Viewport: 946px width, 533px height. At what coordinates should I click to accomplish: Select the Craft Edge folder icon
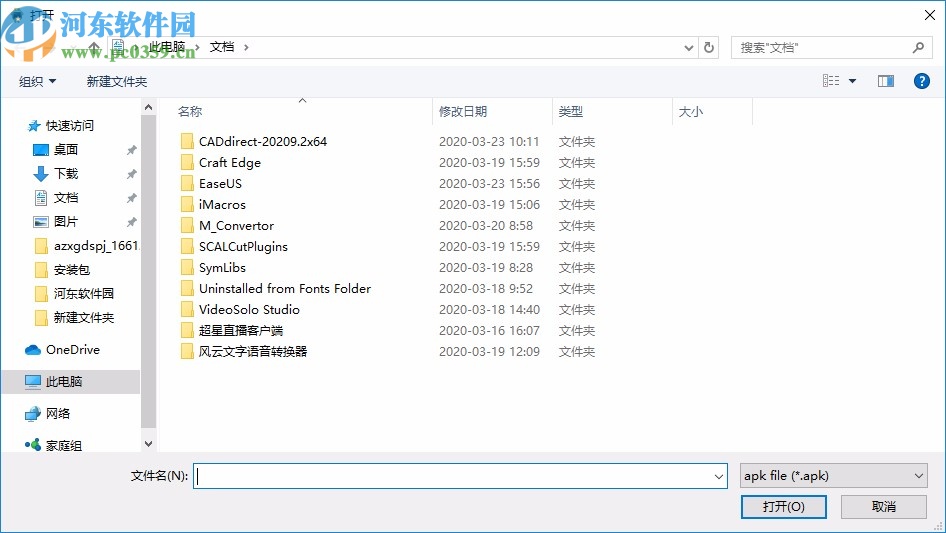[187, 163]
